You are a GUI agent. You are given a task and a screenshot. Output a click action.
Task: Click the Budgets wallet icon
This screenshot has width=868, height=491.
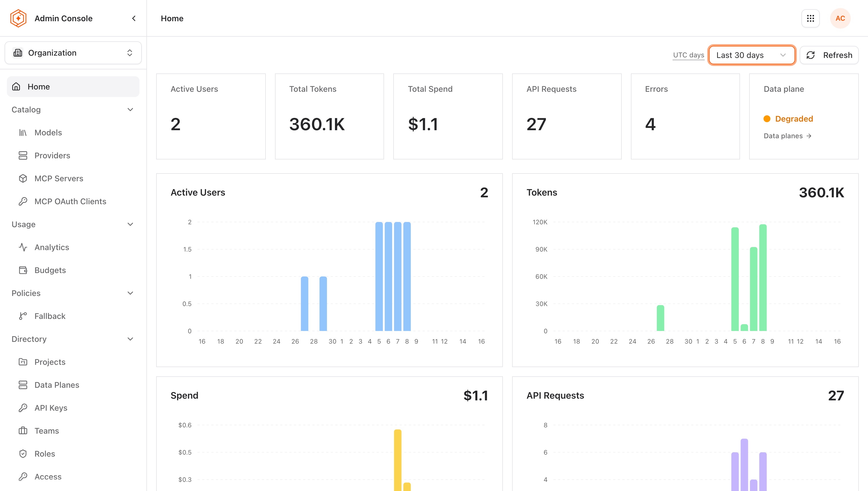click(23, 270)
